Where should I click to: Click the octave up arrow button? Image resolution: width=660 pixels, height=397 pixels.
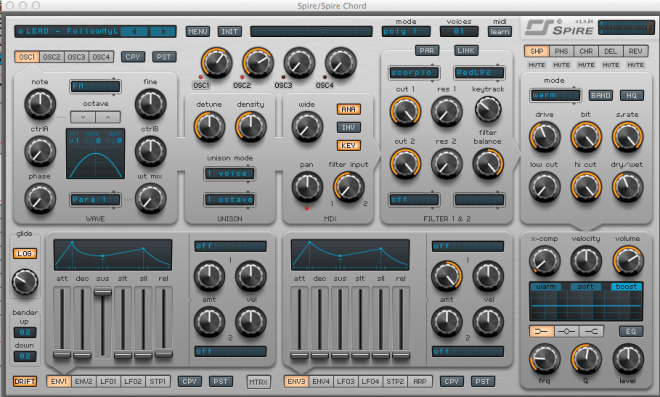pos(108,117)
